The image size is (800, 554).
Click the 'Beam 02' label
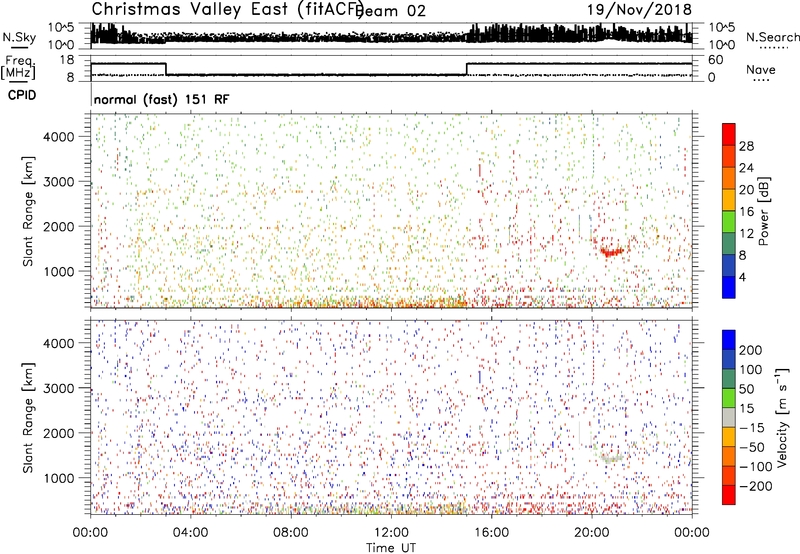[x=392, y=11]
